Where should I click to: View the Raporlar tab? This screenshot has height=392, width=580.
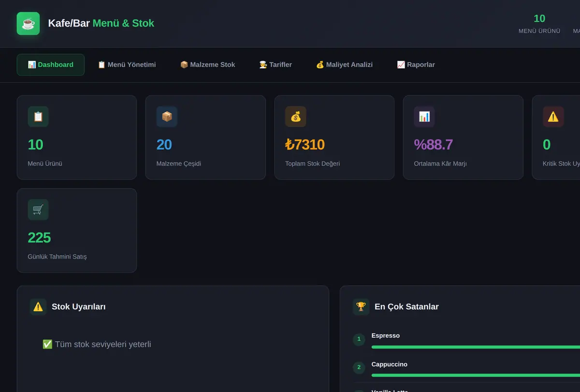(416, 65)
